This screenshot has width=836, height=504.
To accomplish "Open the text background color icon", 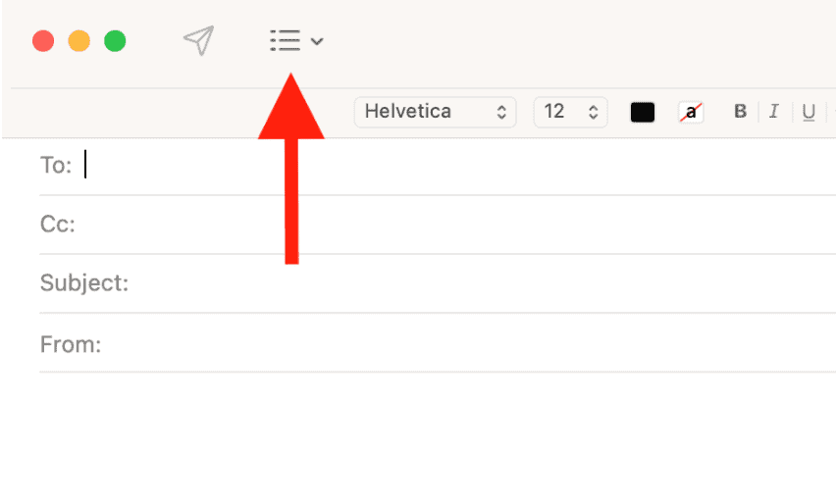I will coord(691,113).
